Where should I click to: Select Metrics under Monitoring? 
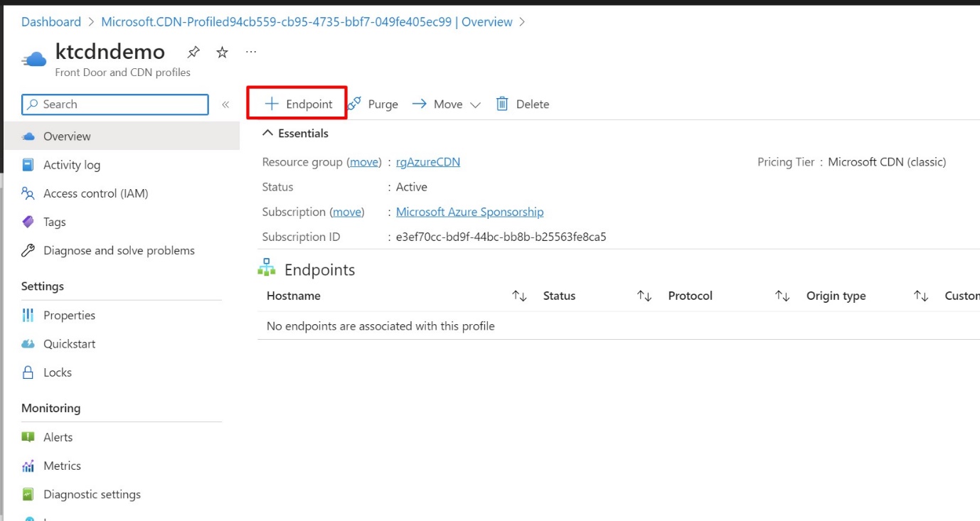point(62,466)
